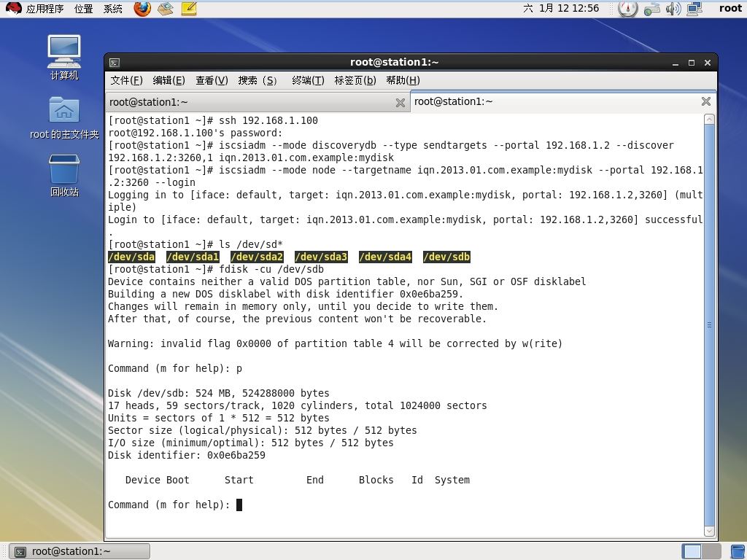Switch to the first root@station1 tab
This screenshot has width=747, height=560.
tap(258, 102)
